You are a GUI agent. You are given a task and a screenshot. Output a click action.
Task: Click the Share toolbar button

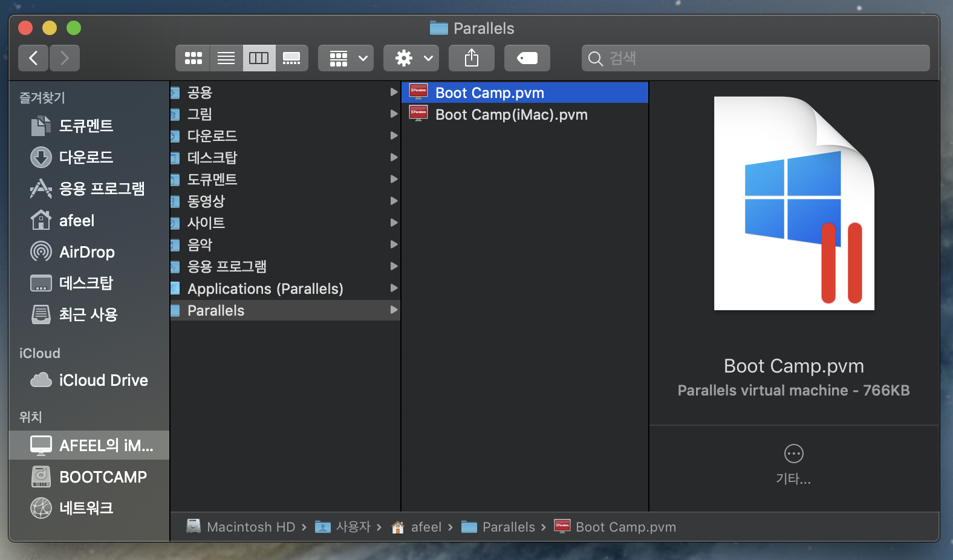pos(472,58)
